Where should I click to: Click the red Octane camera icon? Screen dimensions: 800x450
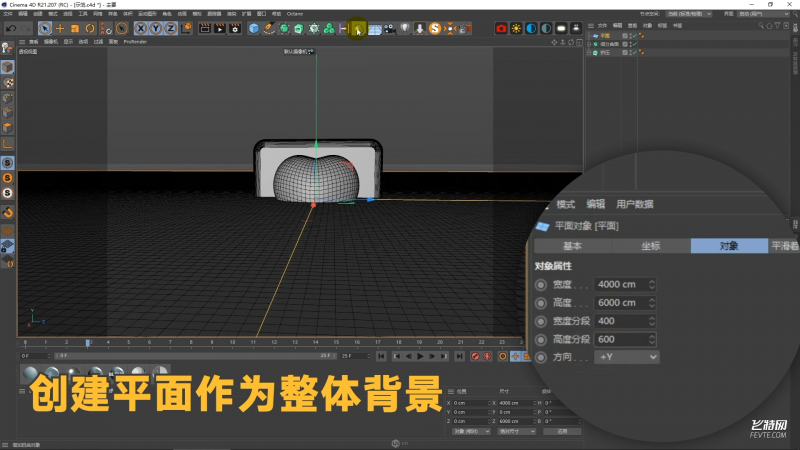(501, 29)
